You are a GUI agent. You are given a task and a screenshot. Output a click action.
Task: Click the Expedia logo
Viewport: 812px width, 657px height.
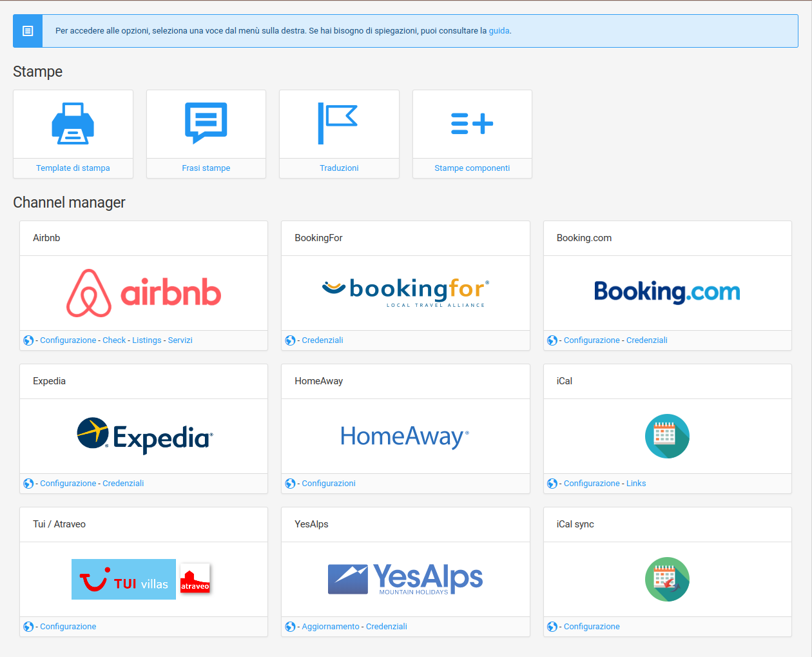[x=145, y=436]
